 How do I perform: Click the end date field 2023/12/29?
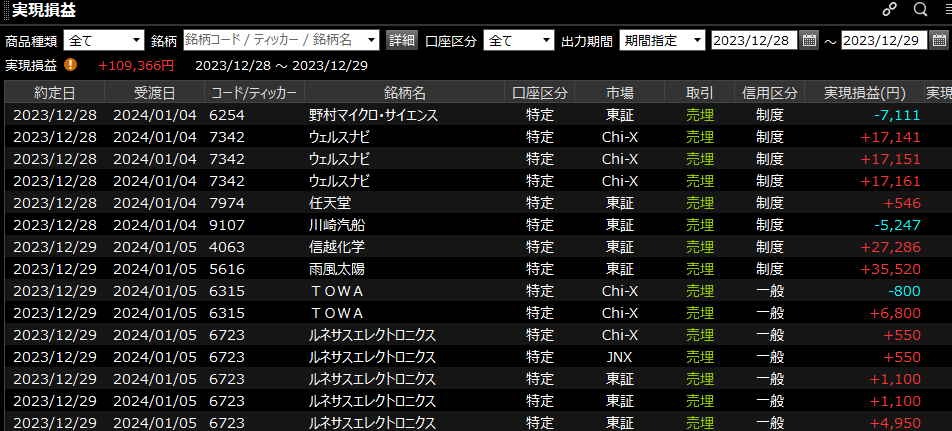pos(884,41)
